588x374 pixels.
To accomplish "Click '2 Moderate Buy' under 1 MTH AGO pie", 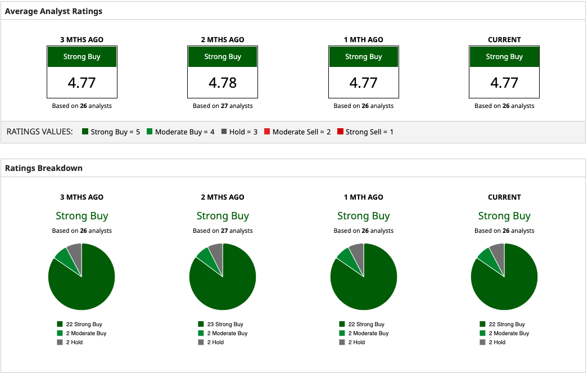I will 364,333.
